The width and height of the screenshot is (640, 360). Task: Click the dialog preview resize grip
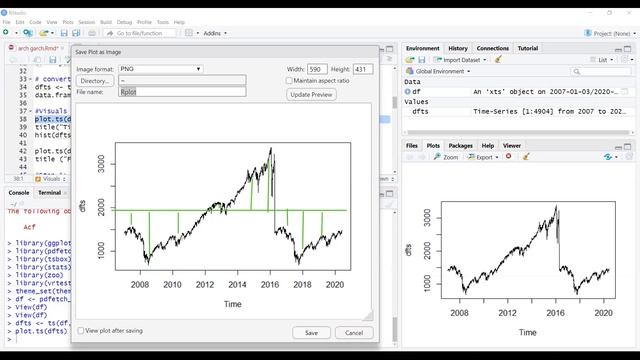pyautogui.click(x=368, y=315)
